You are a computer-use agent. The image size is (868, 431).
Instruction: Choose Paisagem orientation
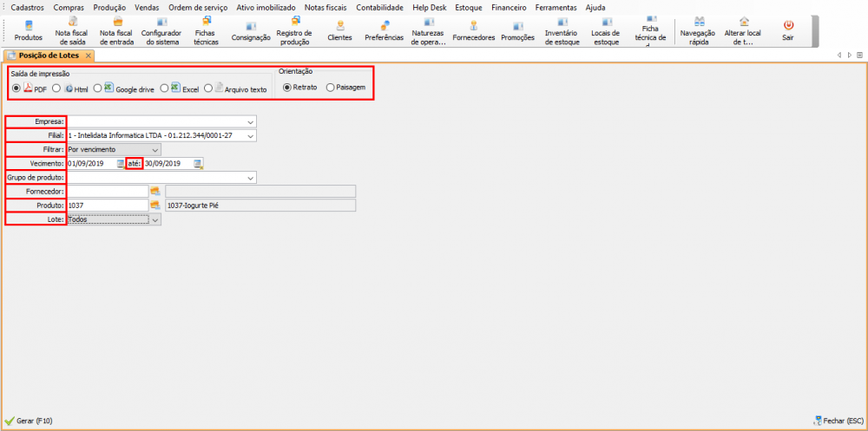click(330, 88)
